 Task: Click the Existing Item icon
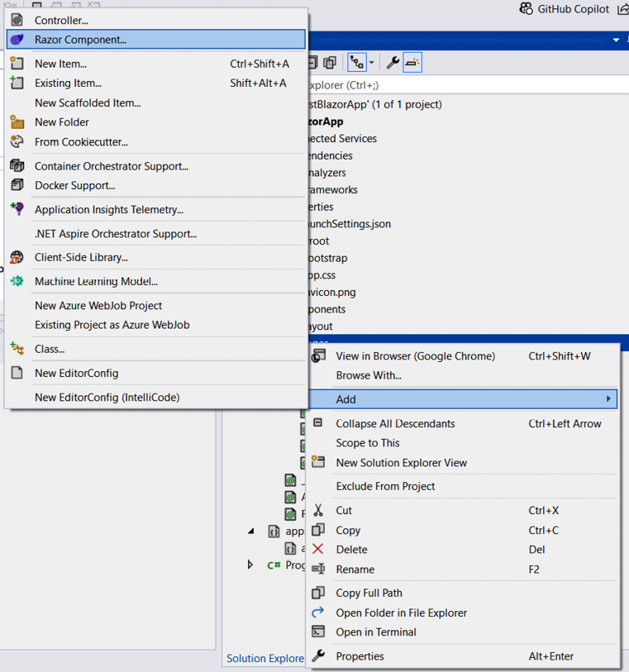pos(17,83)
